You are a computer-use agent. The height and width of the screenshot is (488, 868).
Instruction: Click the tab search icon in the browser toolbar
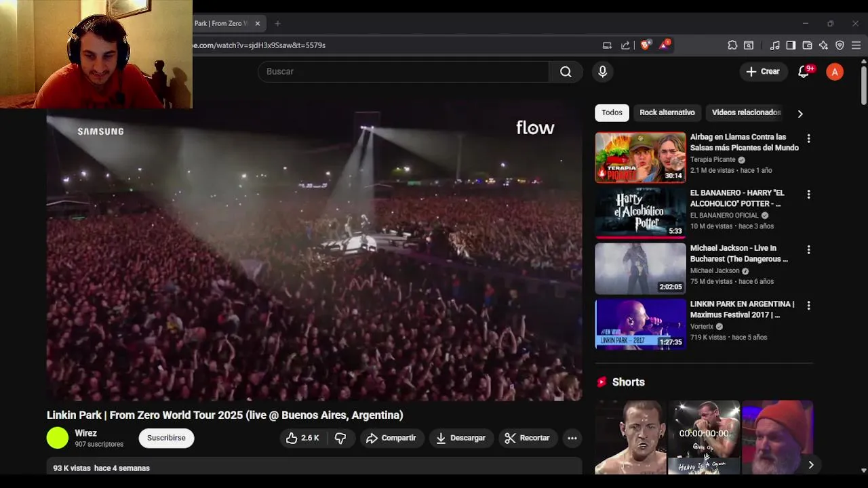coord(749,45)
